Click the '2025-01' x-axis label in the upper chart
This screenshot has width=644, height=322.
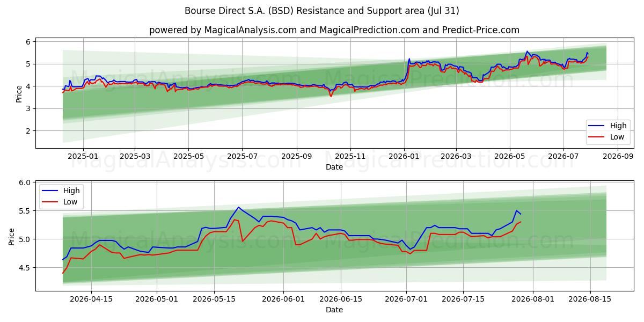click(83, 156)
